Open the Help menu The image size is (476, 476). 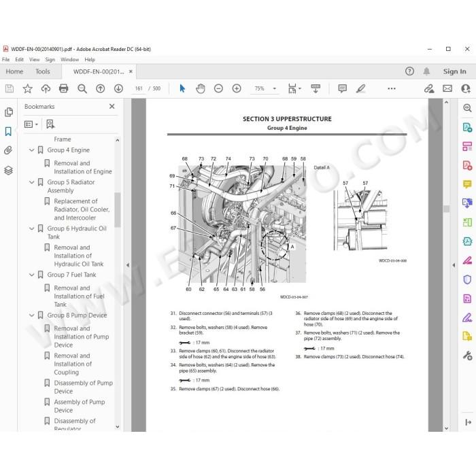90,60
